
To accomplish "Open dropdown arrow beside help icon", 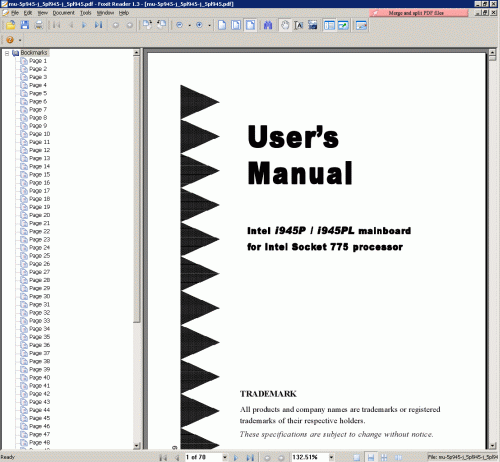I will (x=20, y=40).
